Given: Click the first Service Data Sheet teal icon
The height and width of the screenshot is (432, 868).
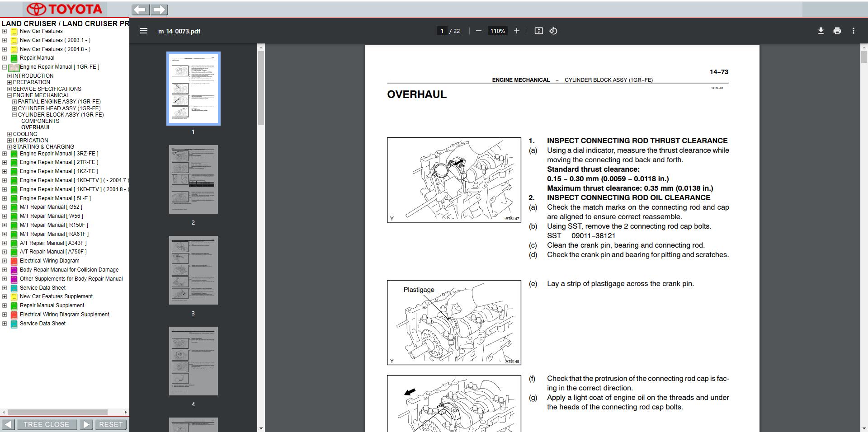Looking at the screenshot, I should tap(14, 288).
